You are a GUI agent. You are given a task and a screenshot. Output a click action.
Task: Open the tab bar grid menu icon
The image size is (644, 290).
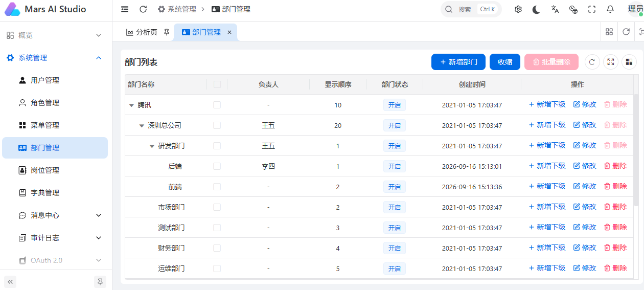pyautogui.click(x=609, y=32)
